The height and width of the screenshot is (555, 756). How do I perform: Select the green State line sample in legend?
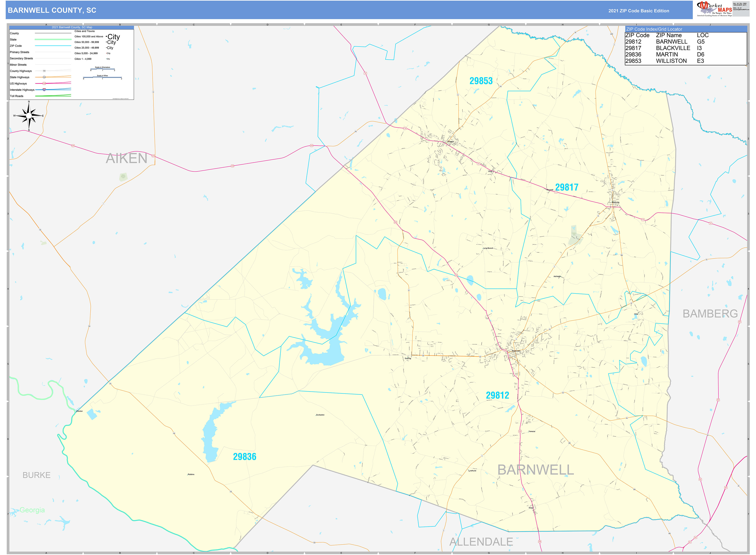click(53, 40)
